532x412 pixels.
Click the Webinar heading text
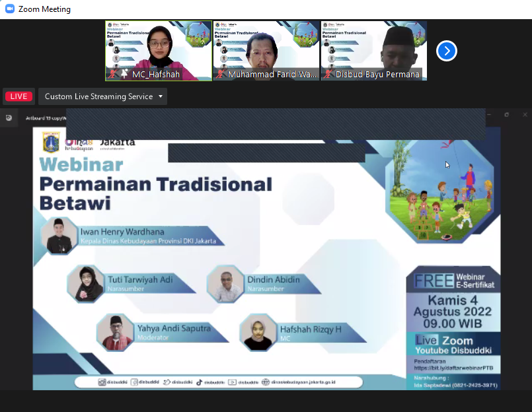coord(81,165)
